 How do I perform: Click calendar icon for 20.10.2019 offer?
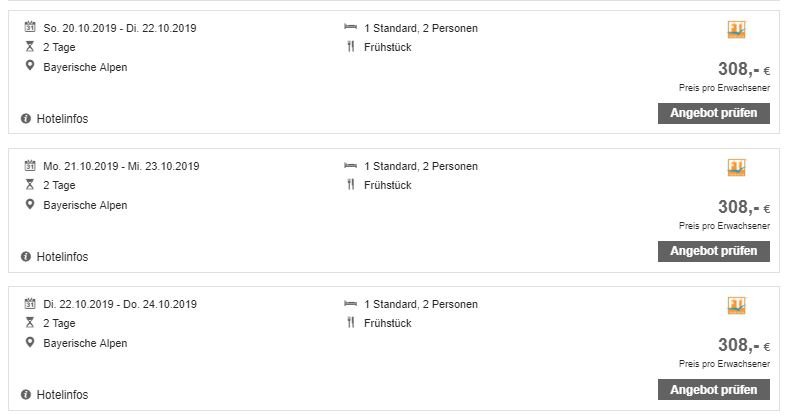tap(30, 27)
